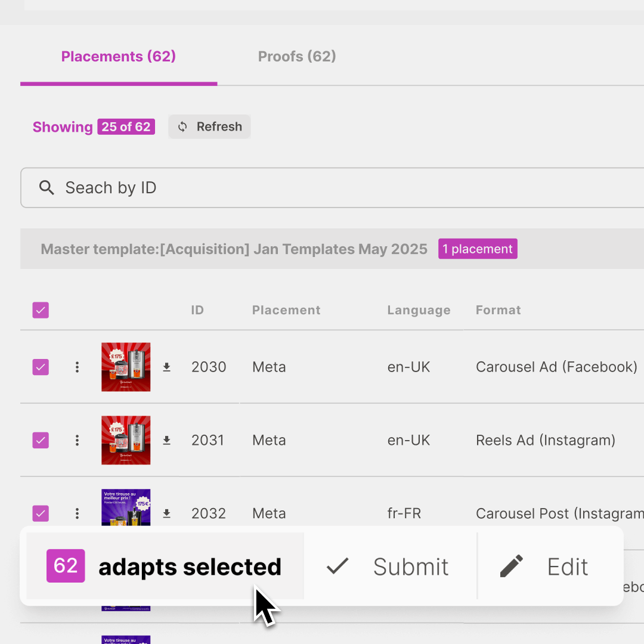Viewport: 644px width, 644px height.
Task: Click the Master template group header row
Action: click(x=234, y=249)
